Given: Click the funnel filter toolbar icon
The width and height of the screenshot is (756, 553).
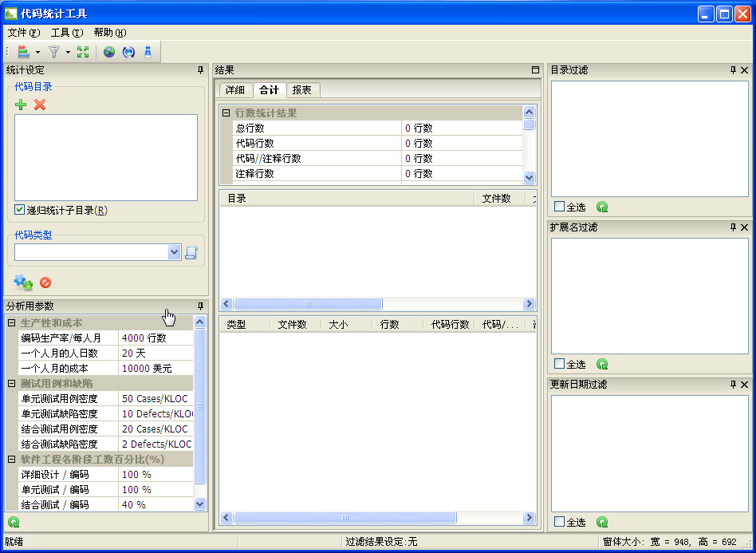Looking at the screenshot, I should click(x=54, y=52).
